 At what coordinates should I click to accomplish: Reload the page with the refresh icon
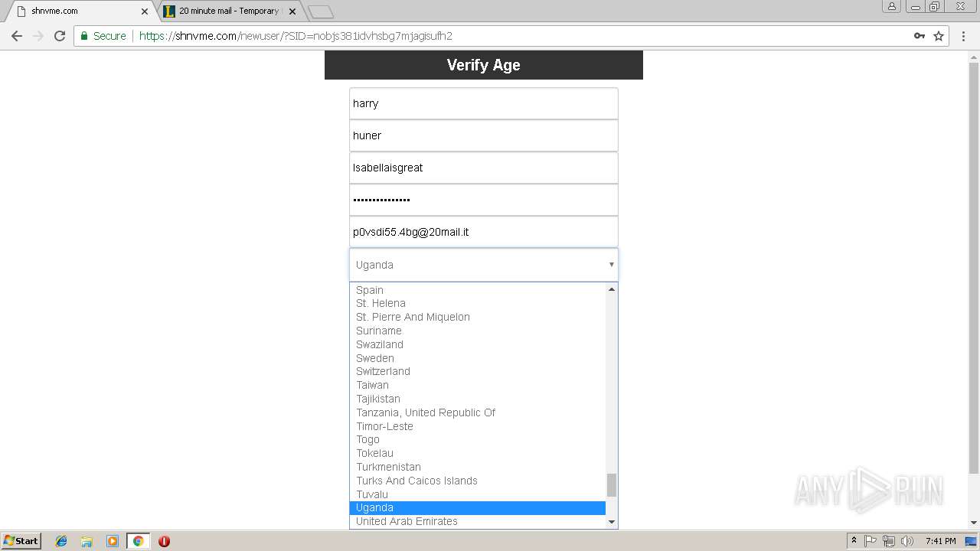60,36
